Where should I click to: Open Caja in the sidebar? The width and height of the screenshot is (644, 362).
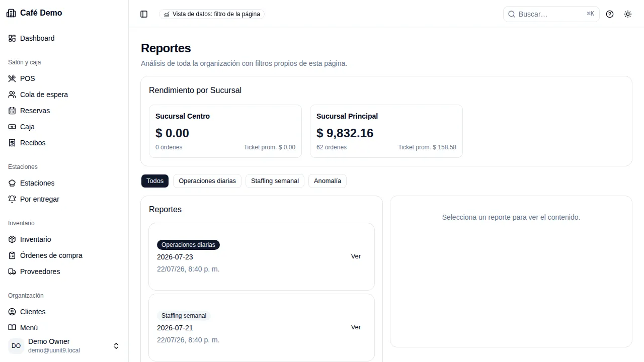pyautogui.click(x=64, y=127)
